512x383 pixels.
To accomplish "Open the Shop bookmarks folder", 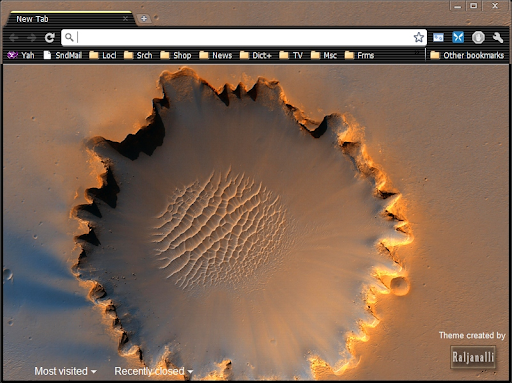I will 176,55.
